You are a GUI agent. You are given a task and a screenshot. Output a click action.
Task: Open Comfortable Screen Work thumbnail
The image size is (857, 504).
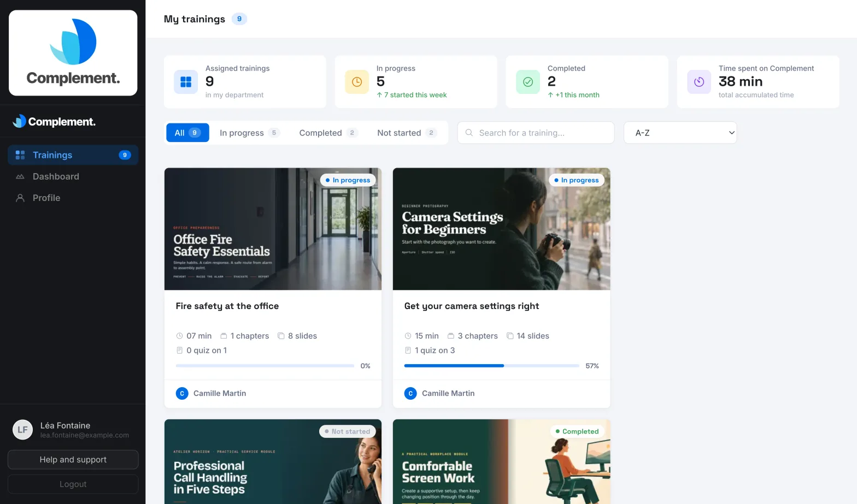point(501,461)
